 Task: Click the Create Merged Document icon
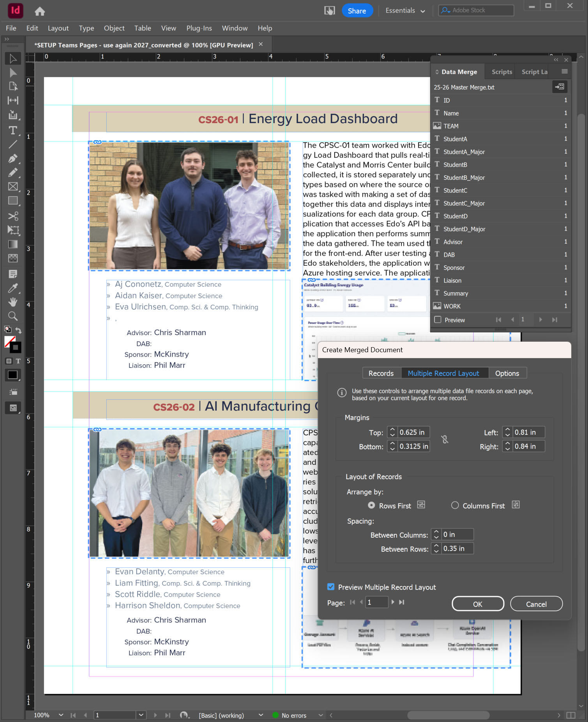(x=560, y=87)
